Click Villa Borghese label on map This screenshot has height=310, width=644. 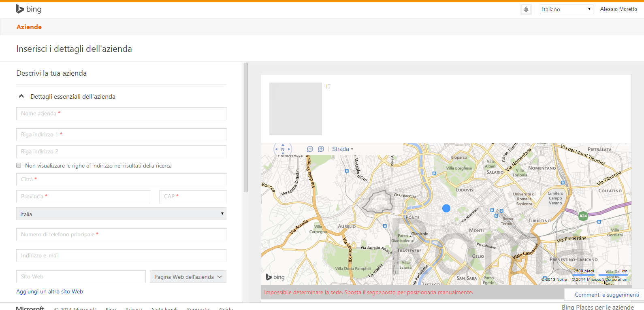pos(459,168)
